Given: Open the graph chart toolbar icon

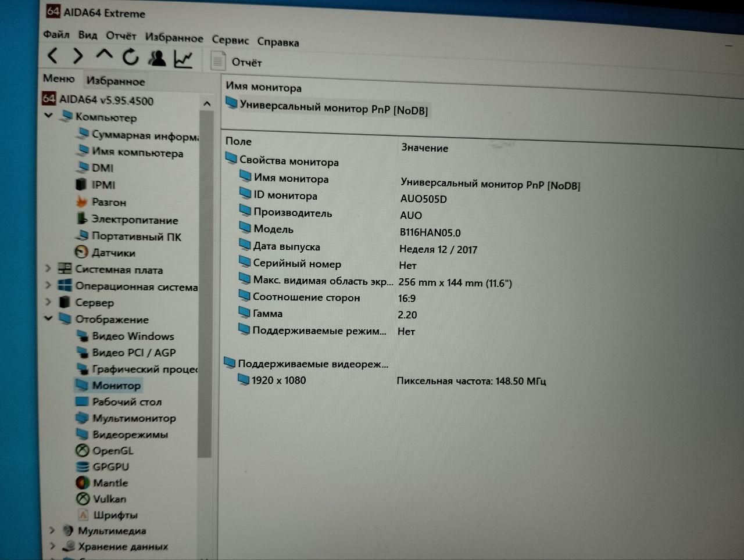Looking at the screenshot, I should pos(183,59).
